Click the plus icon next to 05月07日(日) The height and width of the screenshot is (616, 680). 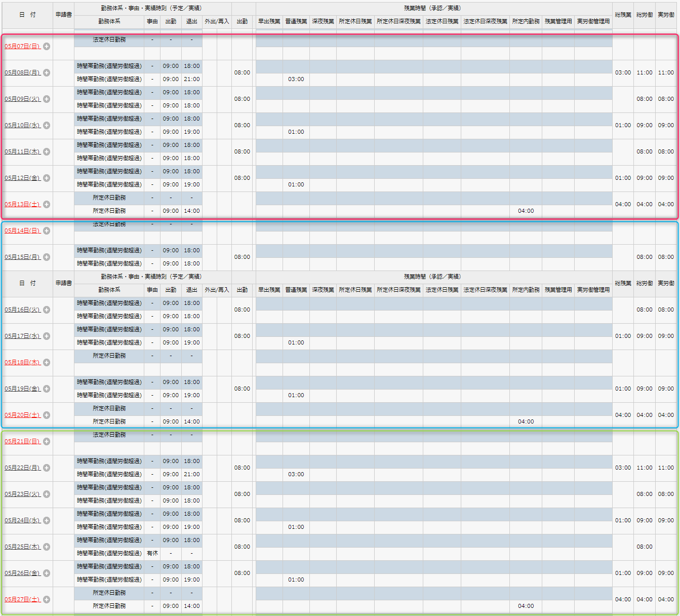coord(47,47)
